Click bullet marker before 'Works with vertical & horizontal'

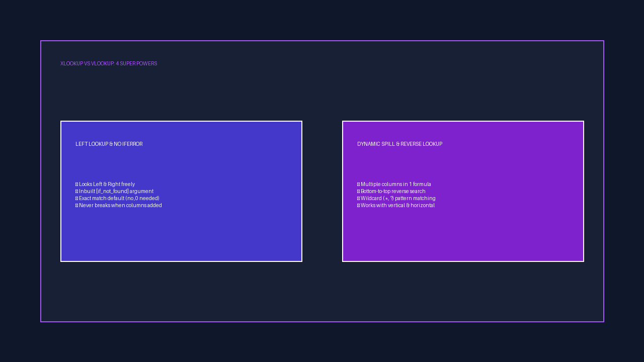coord(359,206)
